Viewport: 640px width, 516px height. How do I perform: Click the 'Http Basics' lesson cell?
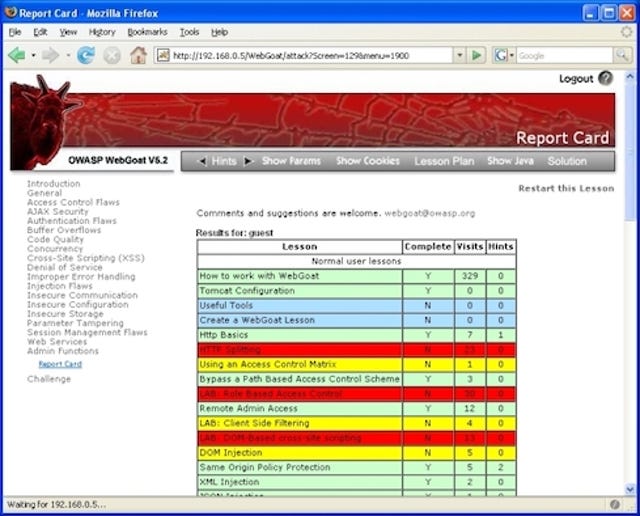click(x=300, y=335)
